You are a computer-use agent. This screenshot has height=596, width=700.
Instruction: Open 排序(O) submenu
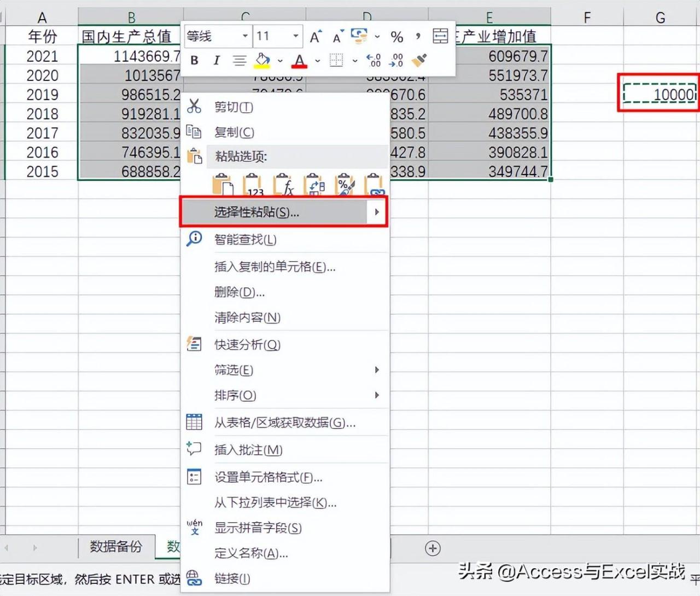click(285, 395)
